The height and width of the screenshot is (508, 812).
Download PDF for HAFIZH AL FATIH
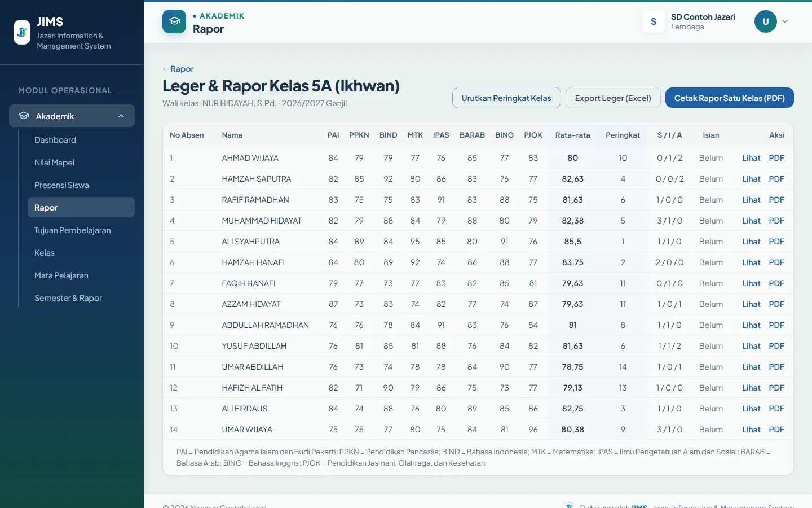click(x=776, y=388)
